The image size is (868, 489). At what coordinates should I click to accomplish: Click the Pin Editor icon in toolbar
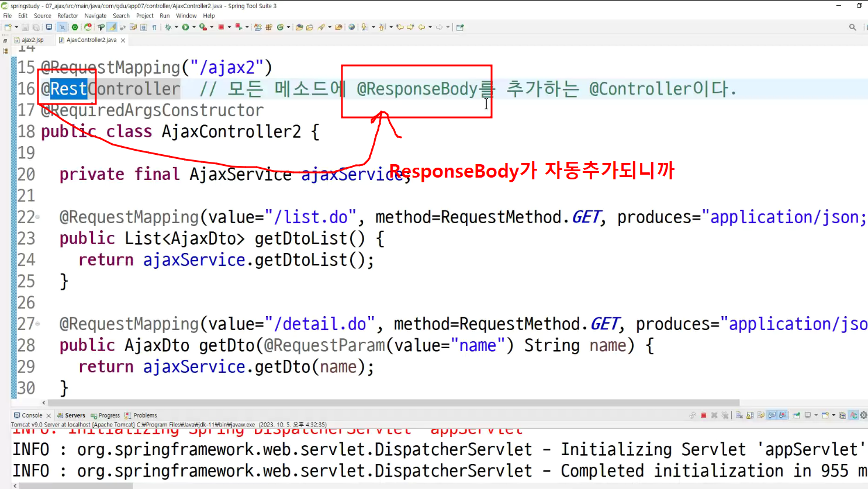pyautogui.click(x=460, y=27)
